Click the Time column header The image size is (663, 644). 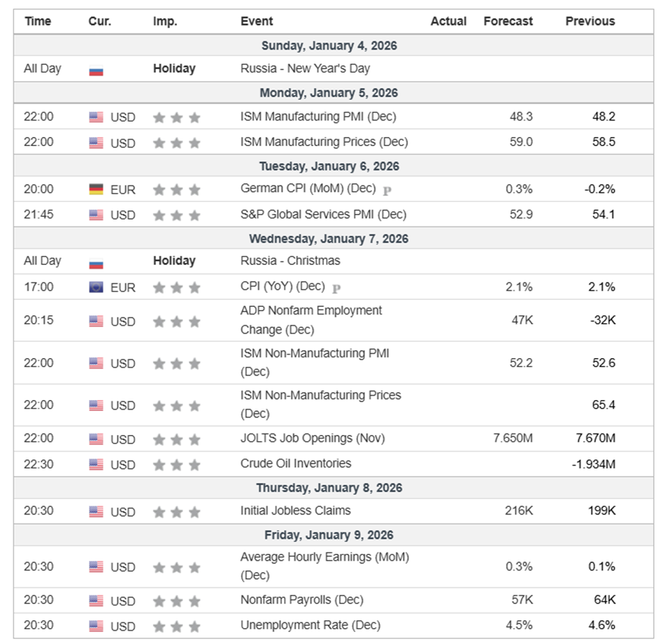pyautogui.click(x=38, y=21)
